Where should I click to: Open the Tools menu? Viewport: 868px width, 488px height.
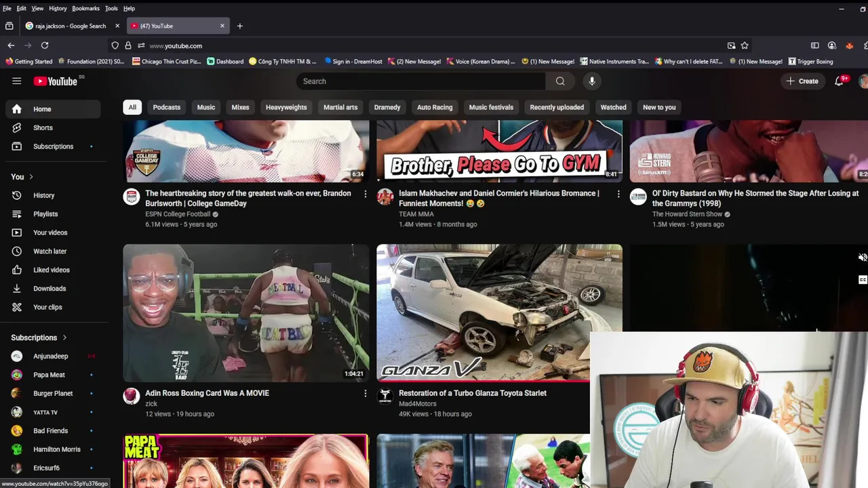[111, 8]
